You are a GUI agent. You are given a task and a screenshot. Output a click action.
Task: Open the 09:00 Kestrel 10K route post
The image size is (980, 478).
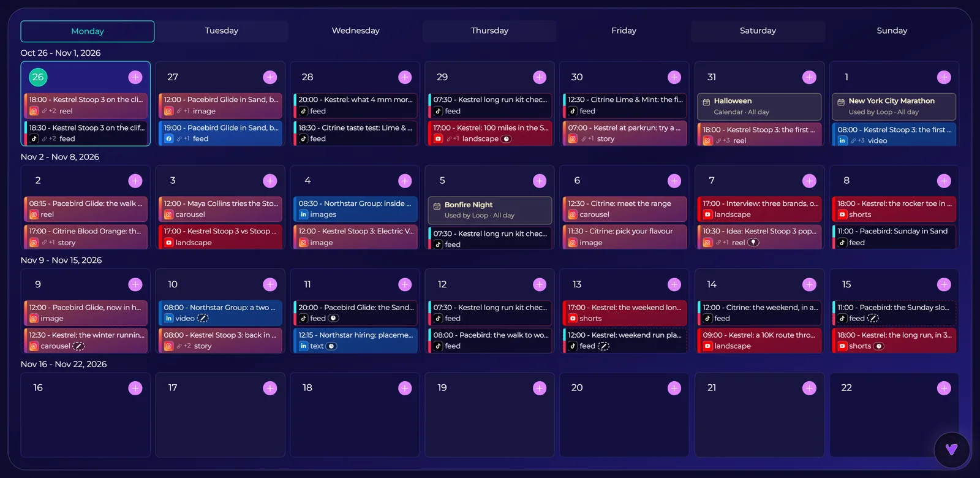759,341
